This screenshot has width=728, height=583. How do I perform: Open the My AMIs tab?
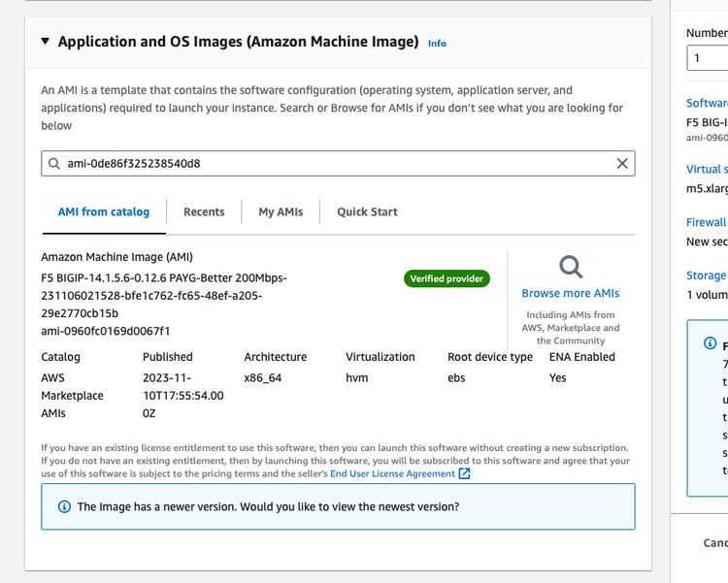point(281,211)
